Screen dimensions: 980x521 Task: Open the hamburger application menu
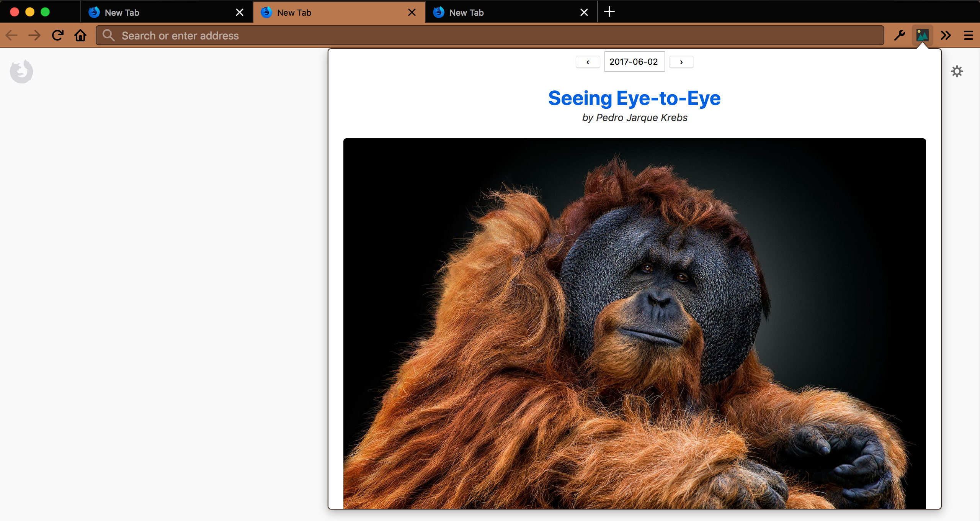(969, 36)
